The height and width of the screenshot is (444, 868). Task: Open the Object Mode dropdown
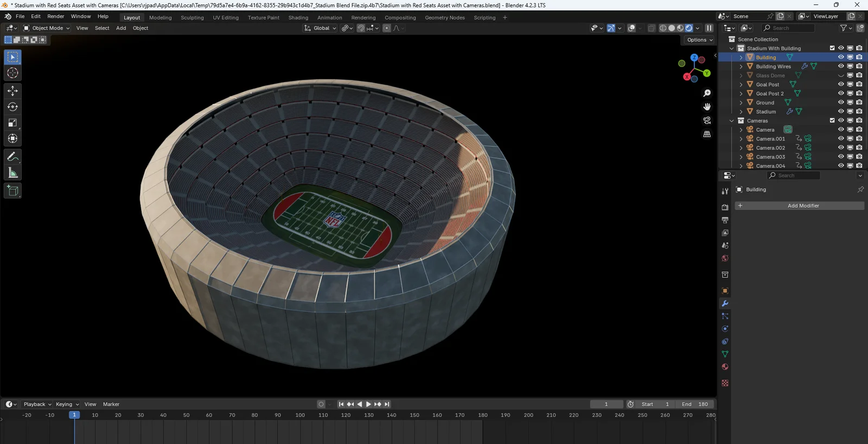[47, 28]
